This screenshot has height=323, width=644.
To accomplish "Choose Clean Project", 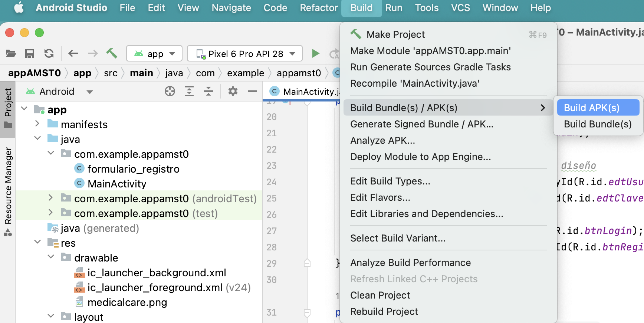I will [x=448, y=295].
